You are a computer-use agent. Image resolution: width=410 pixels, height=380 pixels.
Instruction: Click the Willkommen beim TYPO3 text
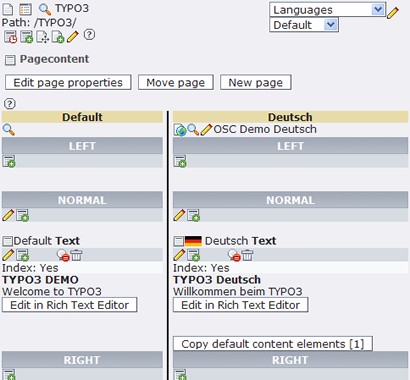coord(238,292)
